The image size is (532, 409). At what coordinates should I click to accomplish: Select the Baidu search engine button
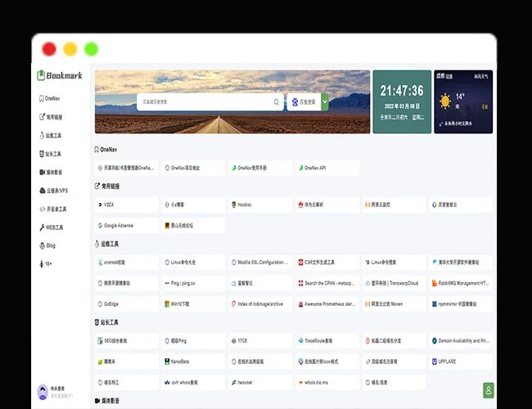pos(304,101)
